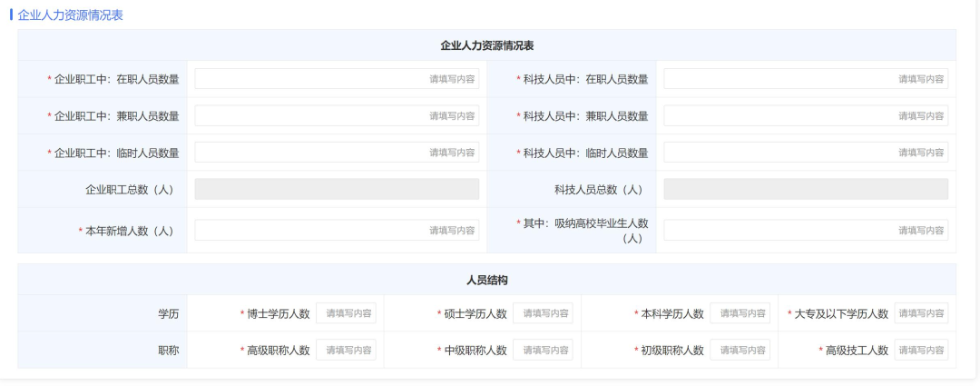980x386 pixels.
Task: Select the 大专及以下学历人数 input box
Action: (x=921, y=313)
